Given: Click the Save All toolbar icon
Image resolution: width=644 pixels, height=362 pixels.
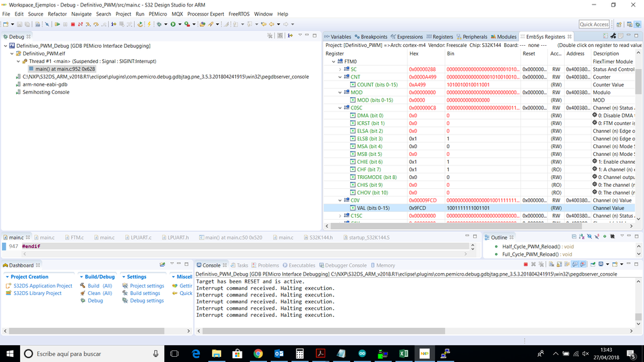Looking at the screenshot, I should coord(27,24).
